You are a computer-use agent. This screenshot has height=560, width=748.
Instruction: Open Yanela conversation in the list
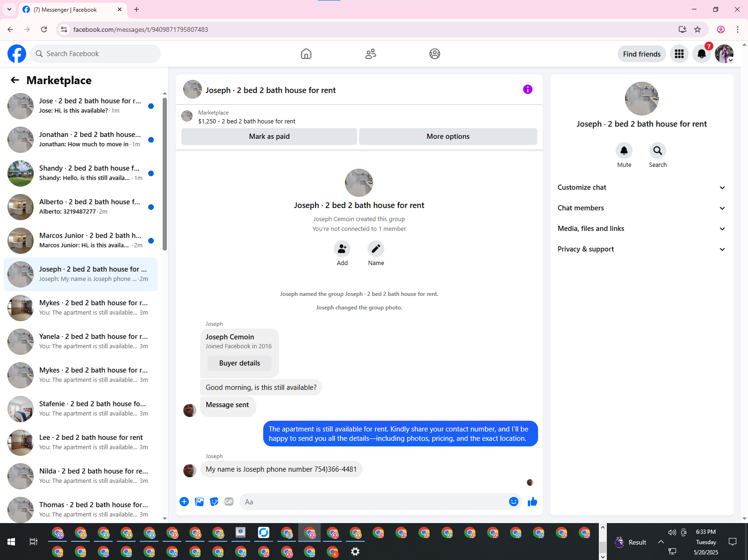pos(80,342)
